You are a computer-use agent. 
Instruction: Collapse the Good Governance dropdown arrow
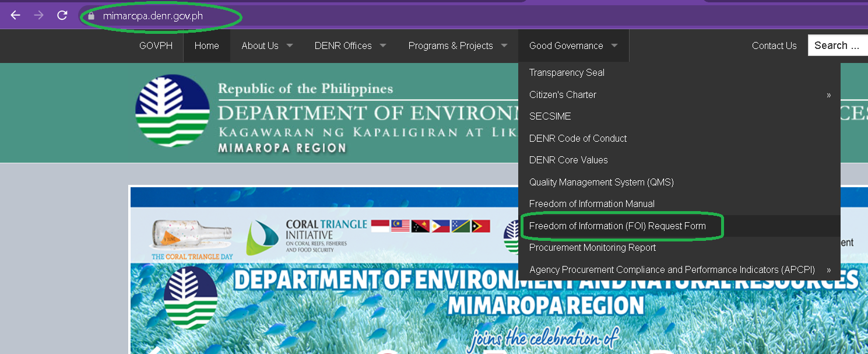coord(614,45)
